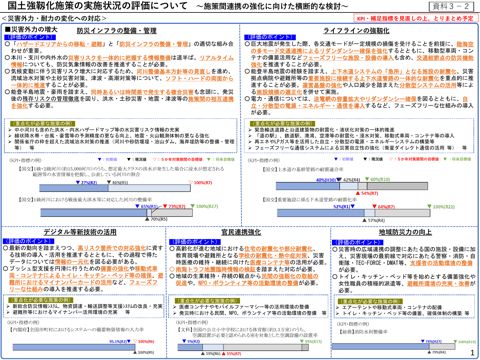This screenshot has width=480, height=360.
Task: Click the blue 評価のポイント label under 官民連携強化
Action: click(195, 242)
